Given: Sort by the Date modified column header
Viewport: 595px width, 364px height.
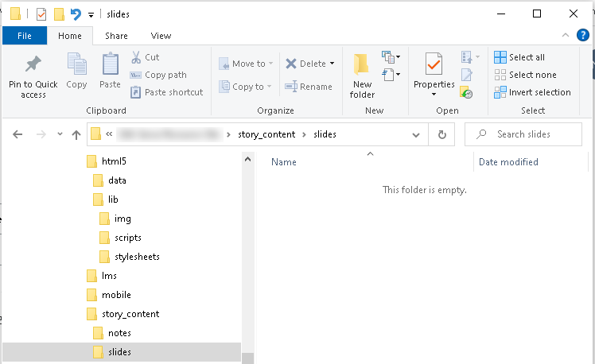Looking at the screenshot, I should [x=508, y=162].
